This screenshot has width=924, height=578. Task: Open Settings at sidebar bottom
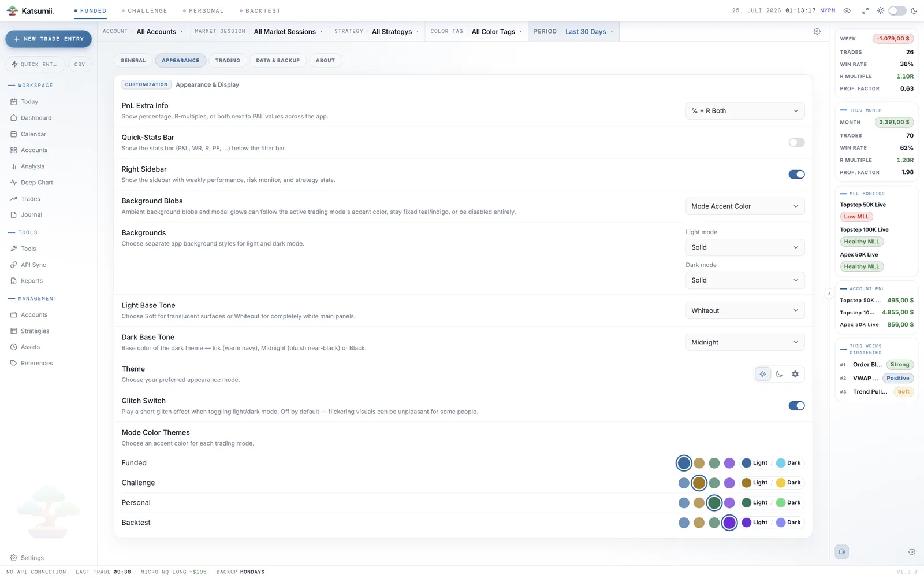pyautogui.click(x=27, y=558)
